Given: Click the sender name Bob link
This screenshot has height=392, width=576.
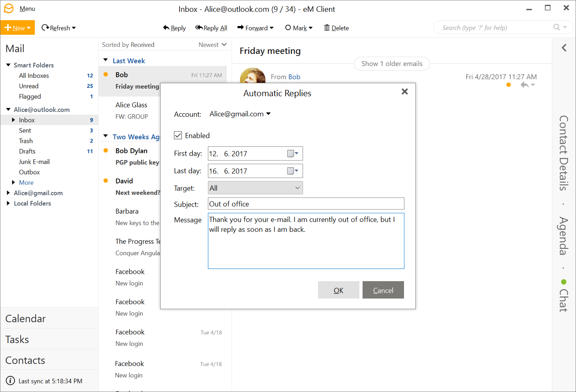Looking at the screenshot, I should pyautogui.click(x=294, y=77).
